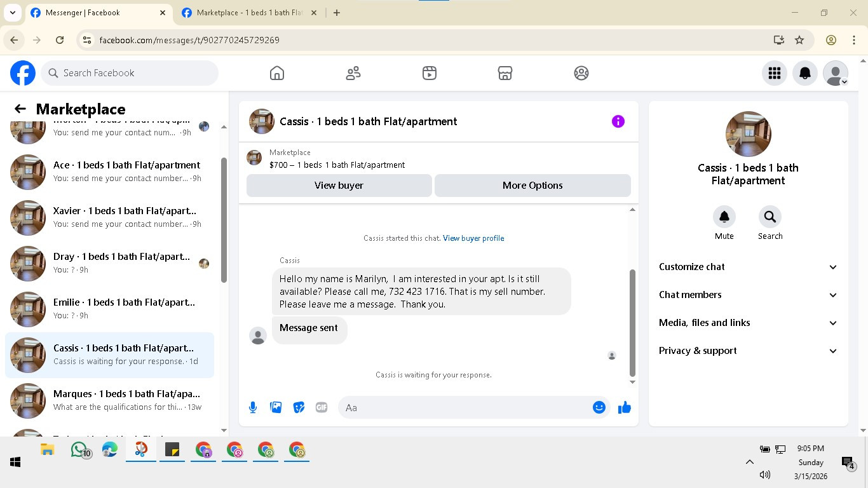Expand the Chat members section
868x488 pixels.
tap(748, 295)
